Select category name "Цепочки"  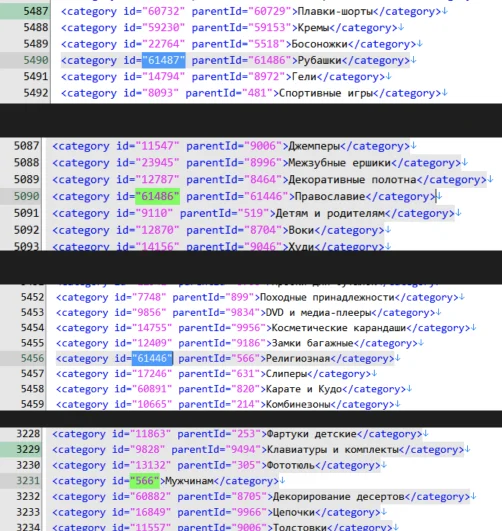pos(293,512)
